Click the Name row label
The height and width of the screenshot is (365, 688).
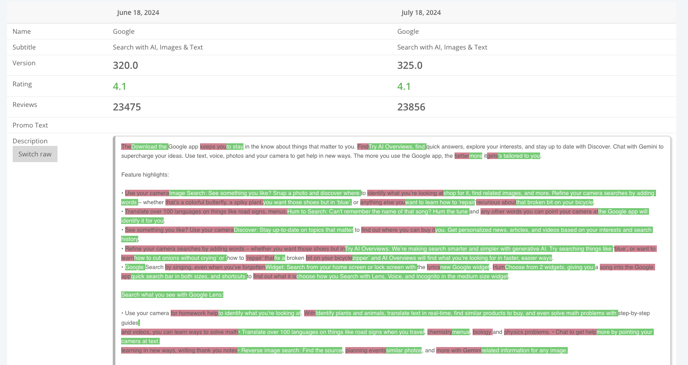(22, 32)
